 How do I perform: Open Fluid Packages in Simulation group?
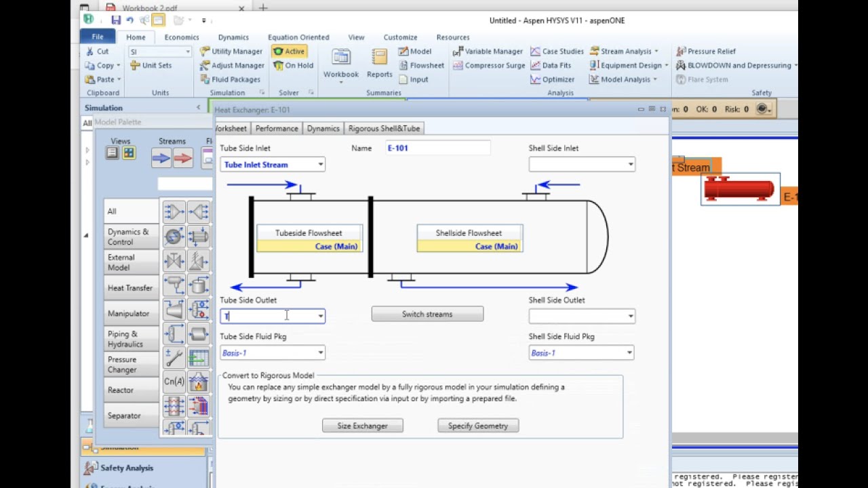click(x=230, y=79)
